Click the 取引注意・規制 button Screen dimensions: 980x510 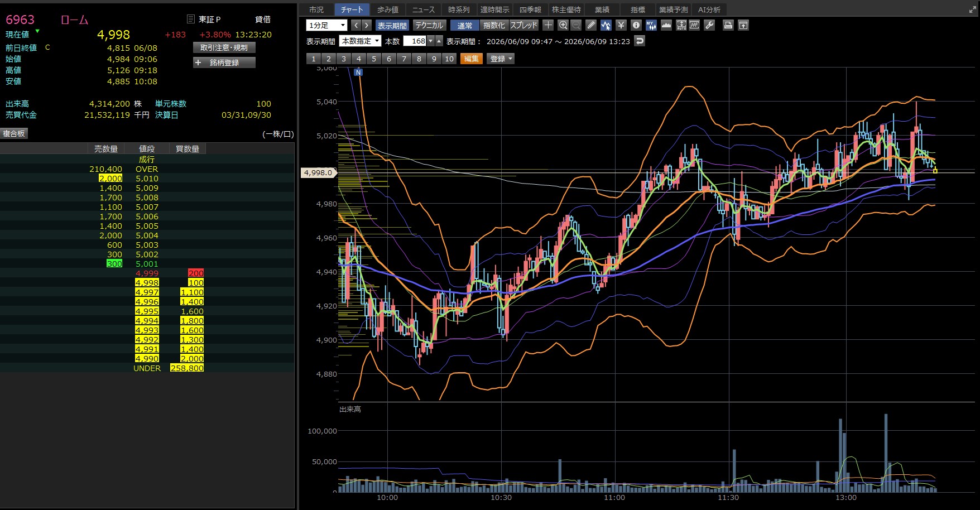[x=224, y=47]
